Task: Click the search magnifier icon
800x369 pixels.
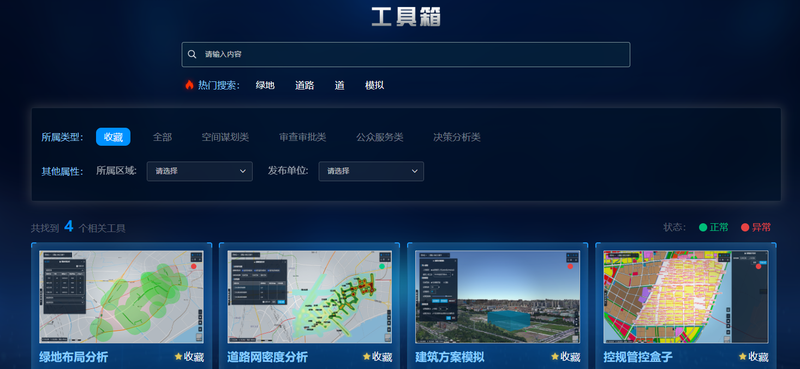Action: (192, 54)
